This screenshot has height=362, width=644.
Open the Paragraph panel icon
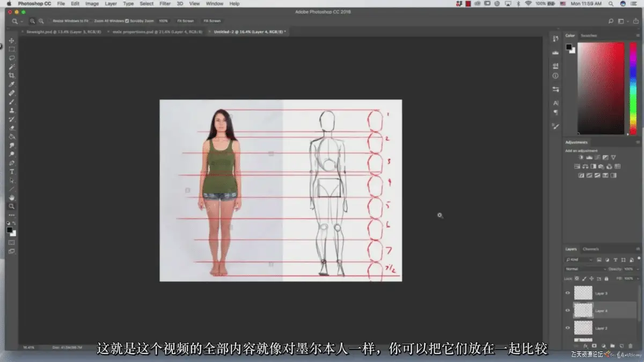tap(555, 113)
